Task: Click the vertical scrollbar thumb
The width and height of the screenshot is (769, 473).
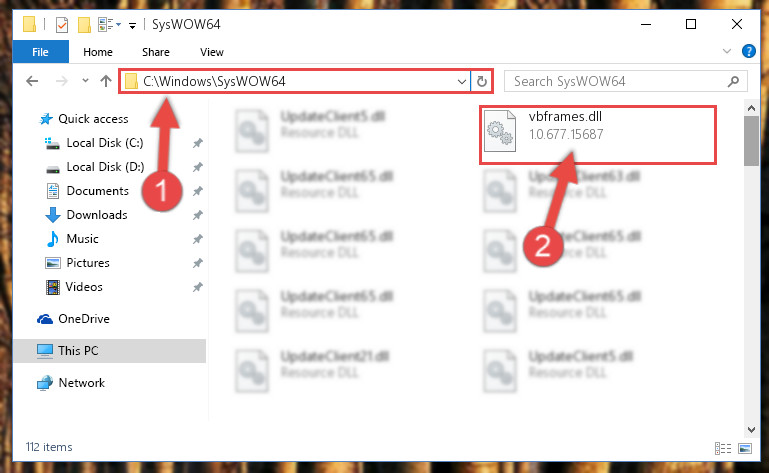Action: [751, 141]
